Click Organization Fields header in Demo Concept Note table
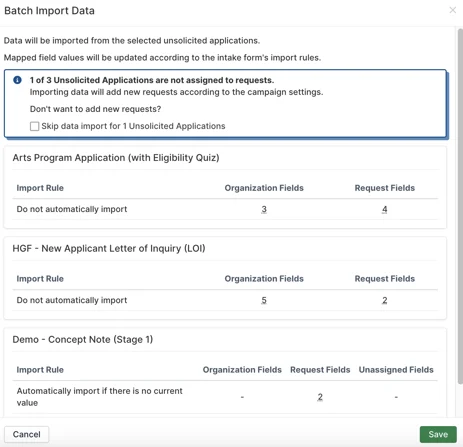 tap(242, 370)
